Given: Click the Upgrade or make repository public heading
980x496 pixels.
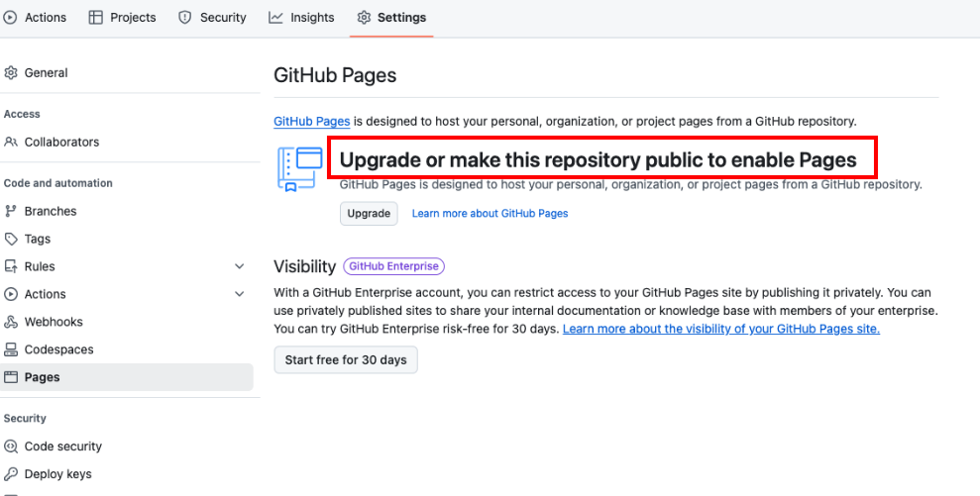Looking at the screenshot, I should [x=599, y=160].
